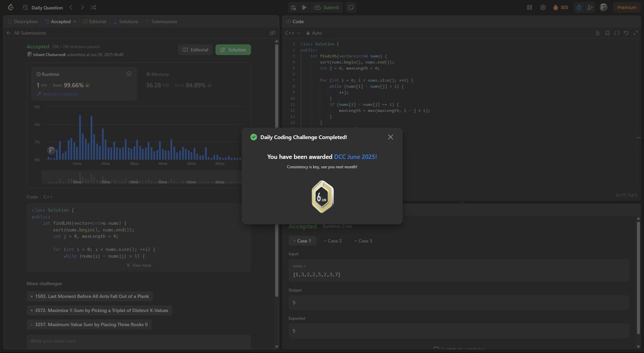Click Analyze Complexity link

pos(57,93)
